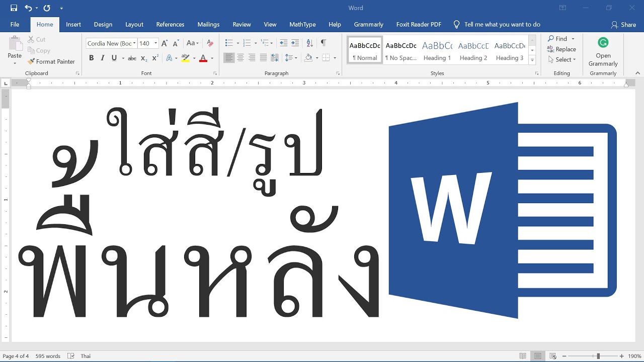Open the Font dialog launcher
The width and height of the screenshot is (644, 362).
[x=215, y=73]
